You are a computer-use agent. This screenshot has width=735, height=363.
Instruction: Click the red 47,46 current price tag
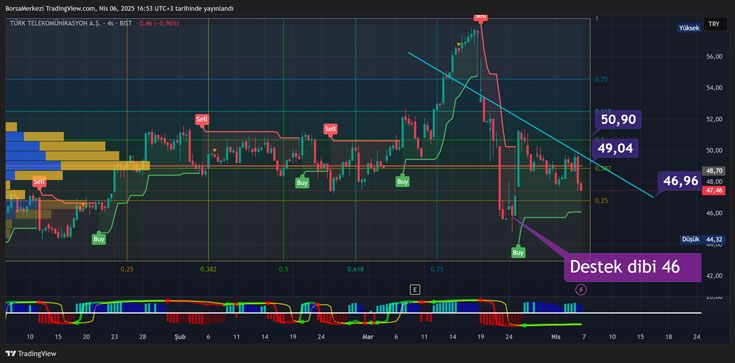(713, 190)
